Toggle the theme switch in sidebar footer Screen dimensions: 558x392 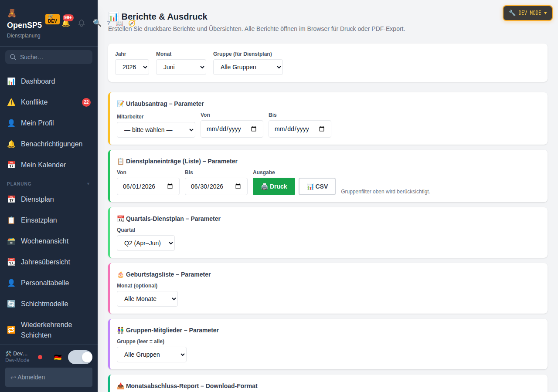80,357
